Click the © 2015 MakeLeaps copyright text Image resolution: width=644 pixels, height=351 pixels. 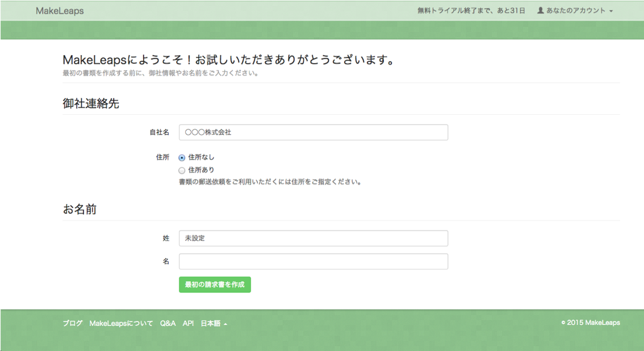coord(591,323)
